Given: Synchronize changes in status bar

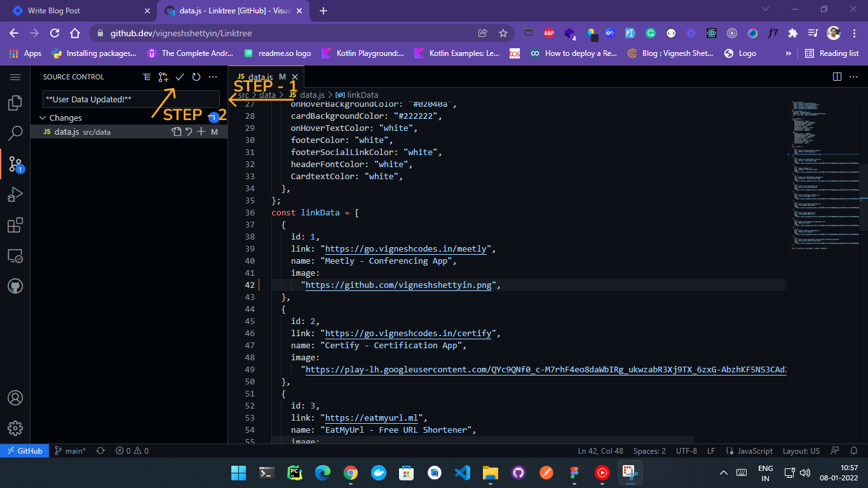Looking at the screenshot, I should coord(100,451).
